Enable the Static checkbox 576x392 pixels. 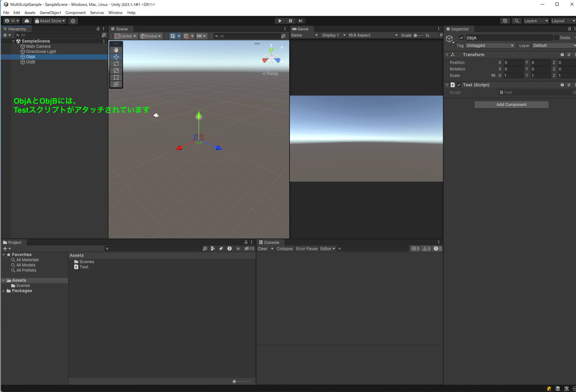(556, 38)
